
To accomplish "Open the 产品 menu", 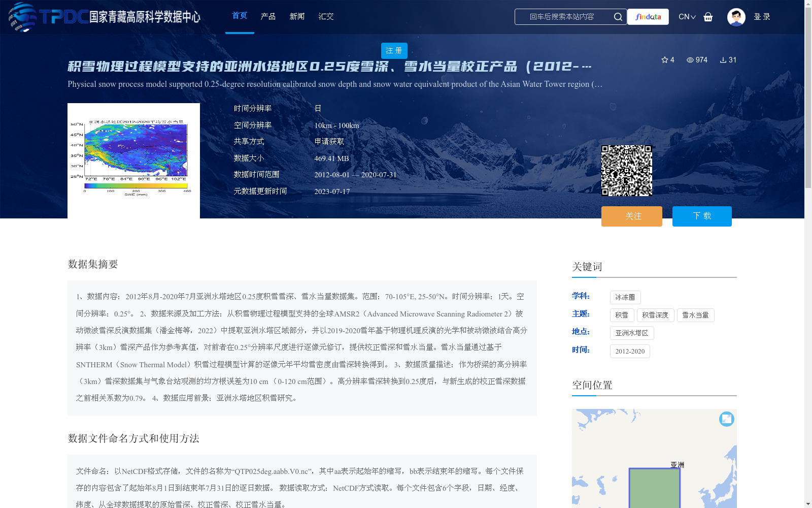I will (x=268, y=17).
